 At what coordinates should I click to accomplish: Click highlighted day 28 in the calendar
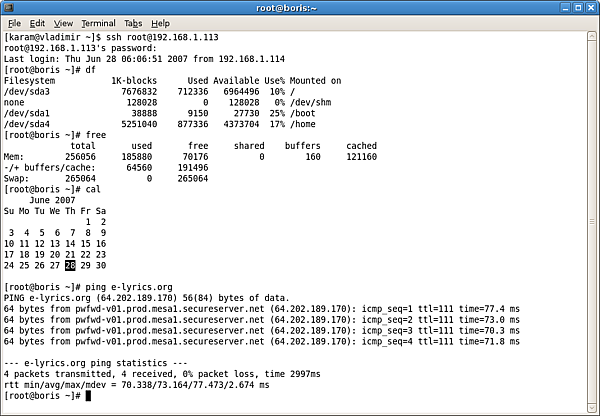pos(70,265)
